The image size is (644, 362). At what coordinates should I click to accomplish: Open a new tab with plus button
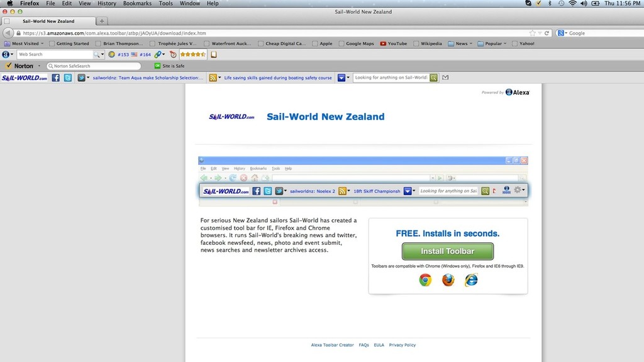(x=102, y=21)
